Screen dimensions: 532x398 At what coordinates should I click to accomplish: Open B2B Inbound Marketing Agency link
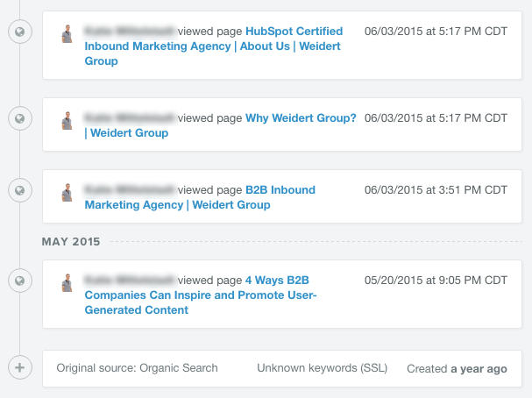(x=200, y=197)
